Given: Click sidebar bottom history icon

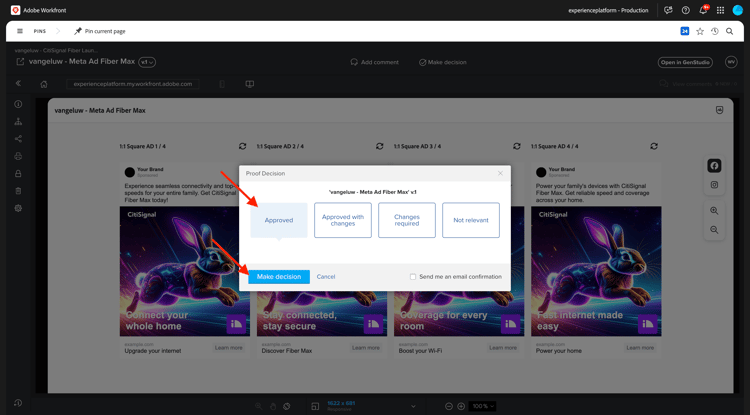Looking at the screenshot, I should [x=18, y=403].
